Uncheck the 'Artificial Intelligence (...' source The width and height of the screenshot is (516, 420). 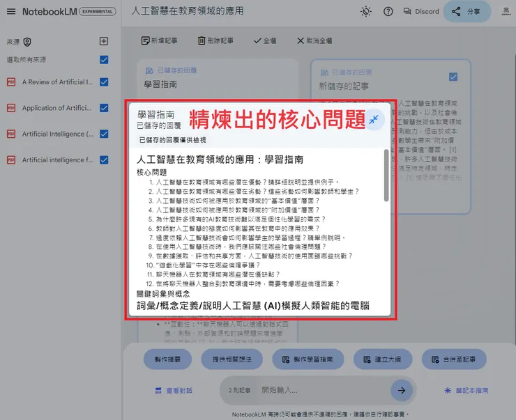pyautogui.click(x=104, y=134)
